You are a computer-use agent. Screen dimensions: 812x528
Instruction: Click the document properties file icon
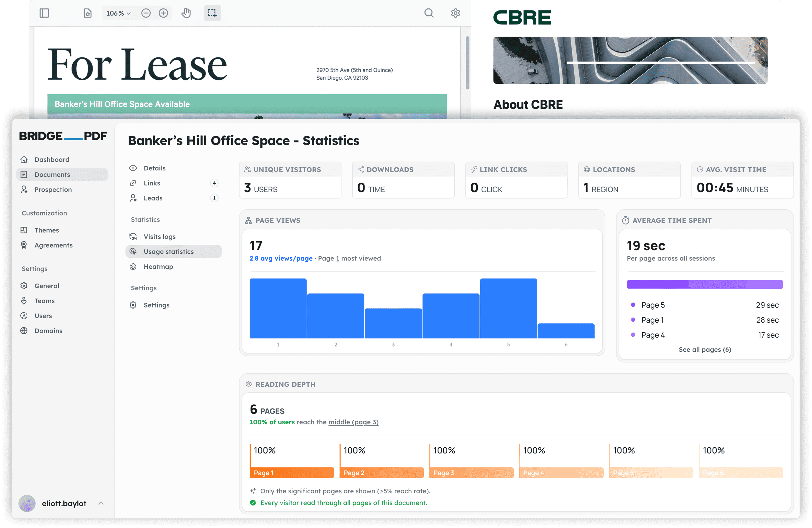88,13
